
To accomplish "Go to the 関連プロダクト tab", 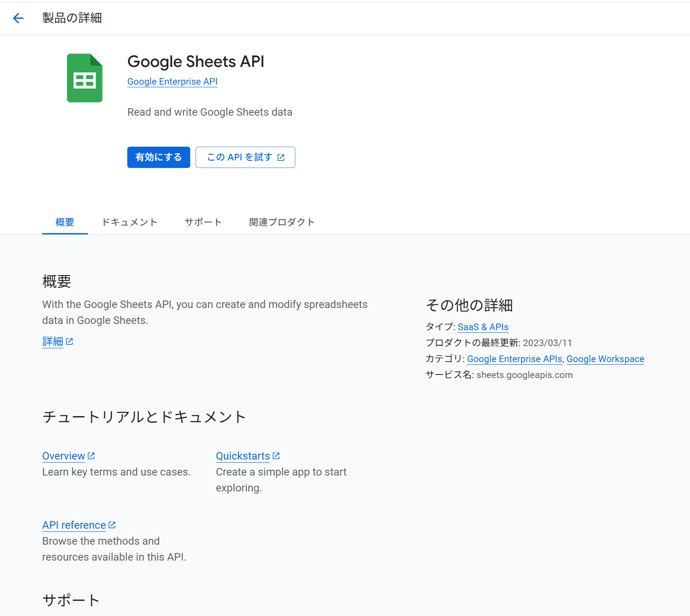I will [282, 222].
